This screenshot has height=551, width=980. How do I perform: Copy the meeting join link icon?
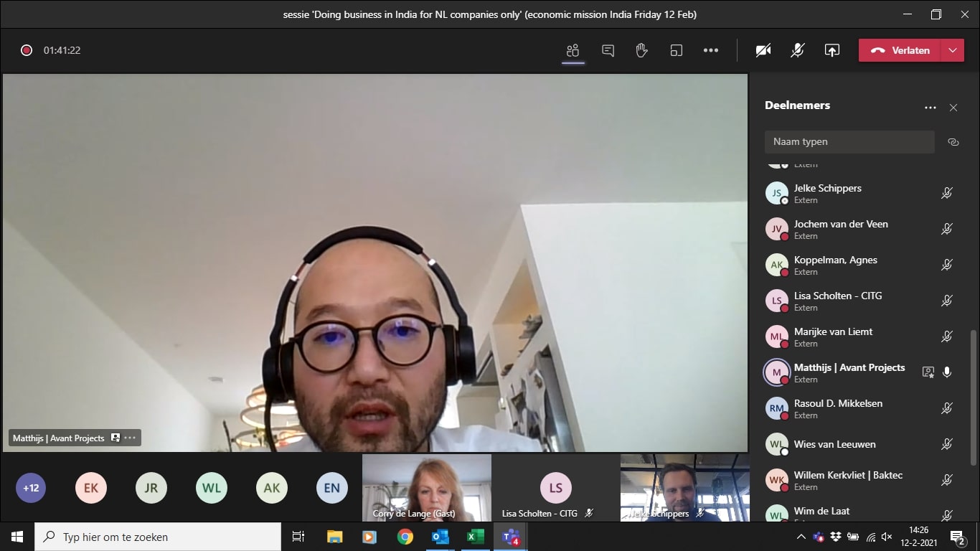tap(953, 142)
